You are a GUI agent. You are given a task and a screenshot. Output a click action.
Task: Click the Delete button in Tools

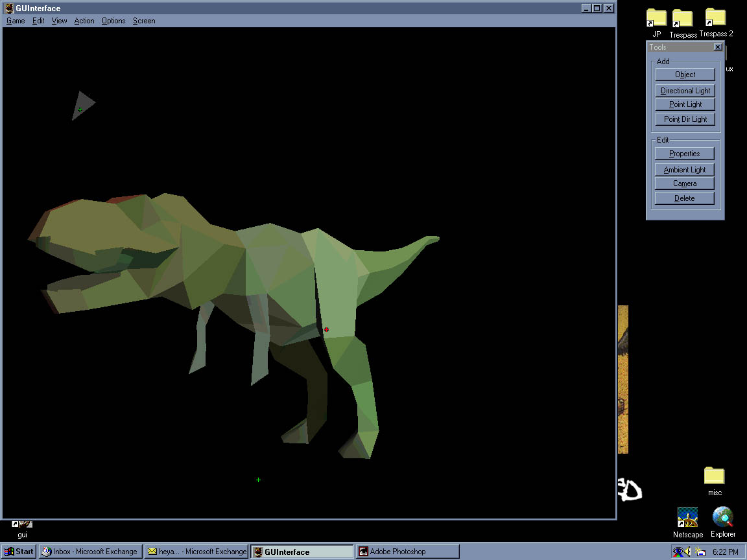pyautogui.click(x=685, y=198)
